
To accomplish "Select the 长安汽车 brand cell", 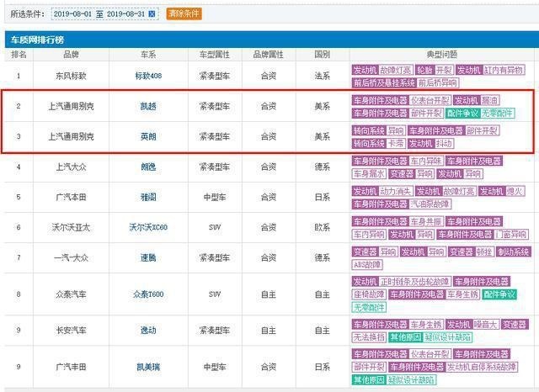I will coord(71,331).
